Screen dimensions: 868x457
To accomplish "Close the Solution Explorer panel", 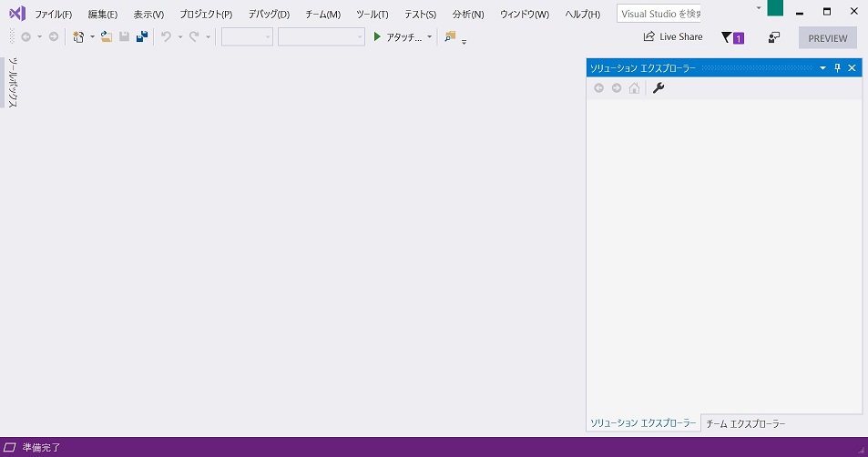I will pos(852,67).
